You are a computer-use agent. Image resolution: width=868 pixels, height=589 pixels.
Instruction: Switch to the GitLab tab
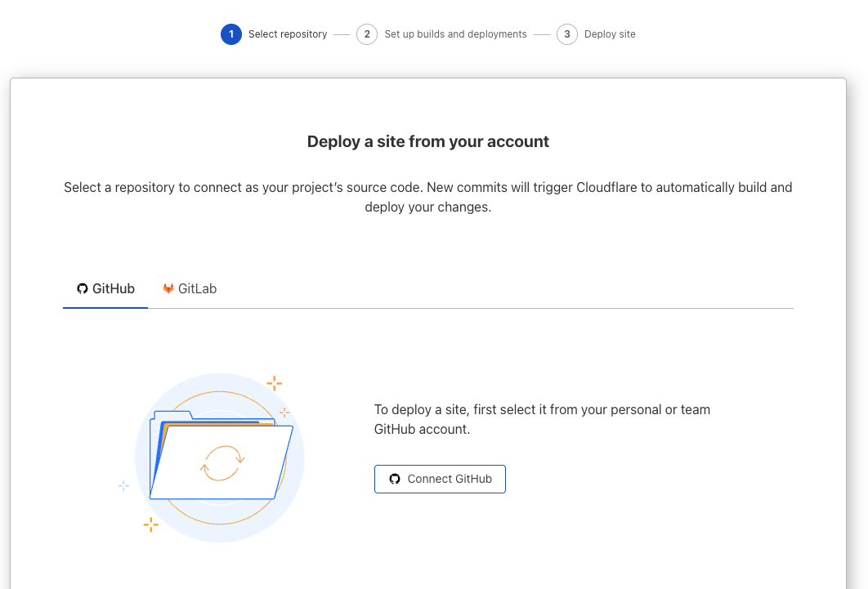pos(190,288)
